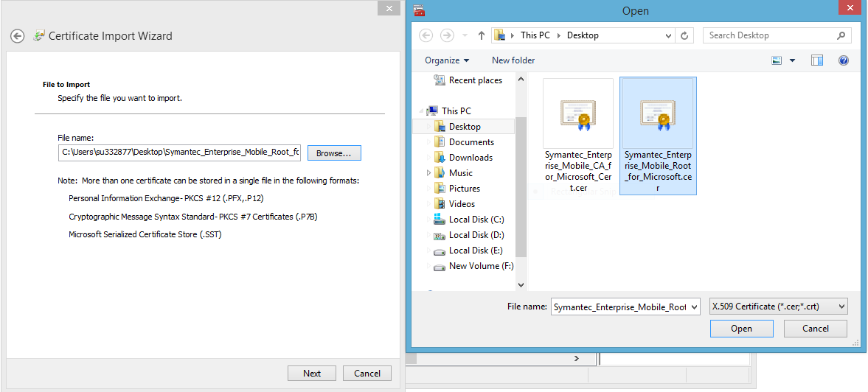Screen dimensions: 868x392
Task: Open the recent locations dropdown arrow
Action: 465,35
